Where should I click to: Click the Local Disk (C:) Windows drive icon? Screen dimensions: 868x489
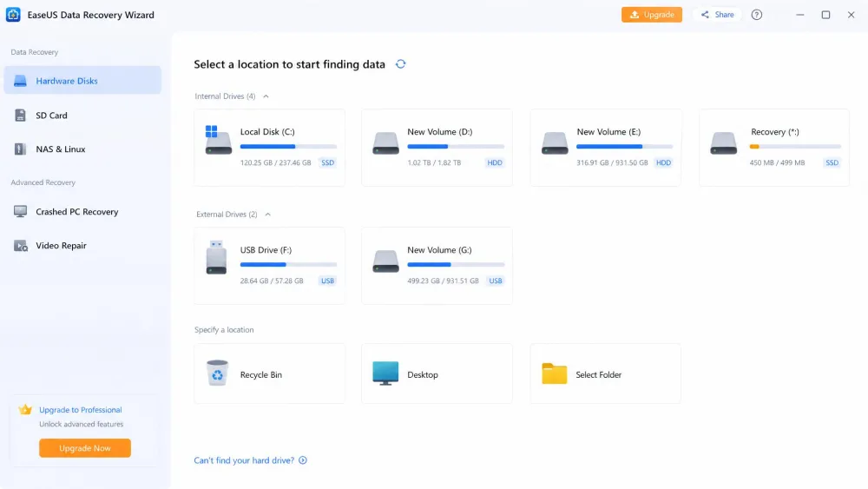click(x=218, y=140)
